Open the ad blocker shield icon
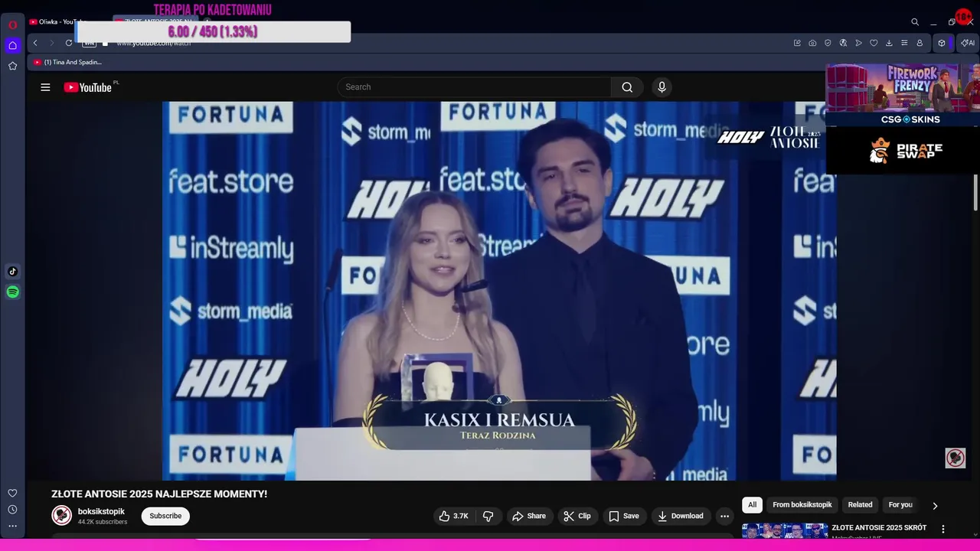 tap(828, 43)
